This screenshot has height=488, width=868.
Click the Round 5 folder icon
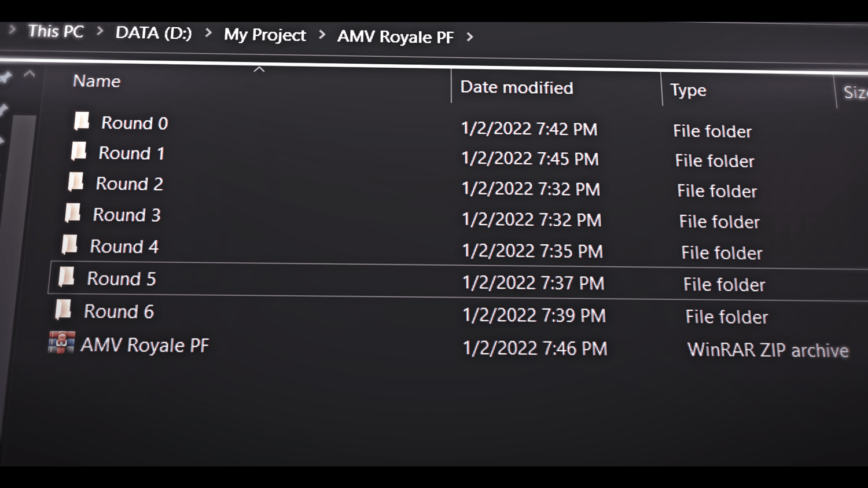point(67,277)
